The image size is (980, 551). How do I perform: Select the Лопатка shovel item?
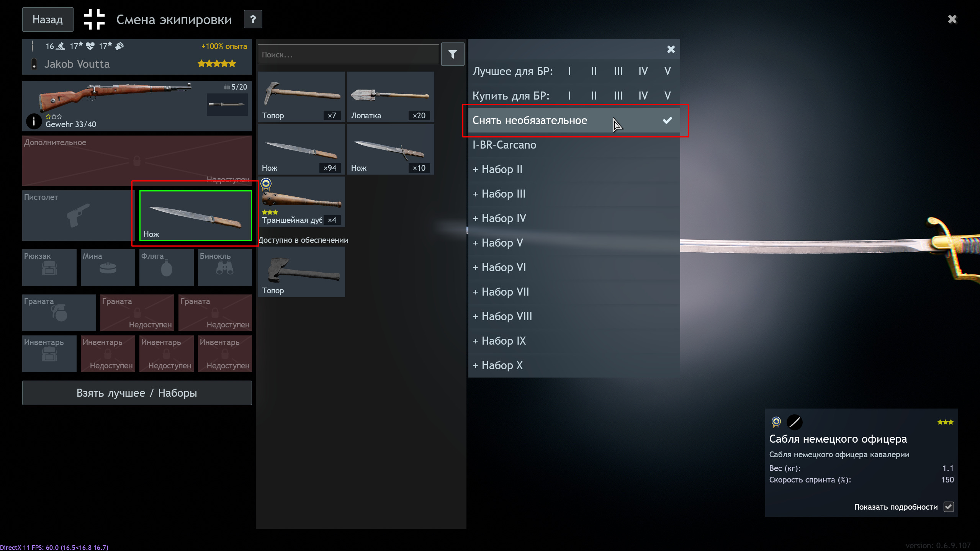pyautogui.click(x=390, y=97)
